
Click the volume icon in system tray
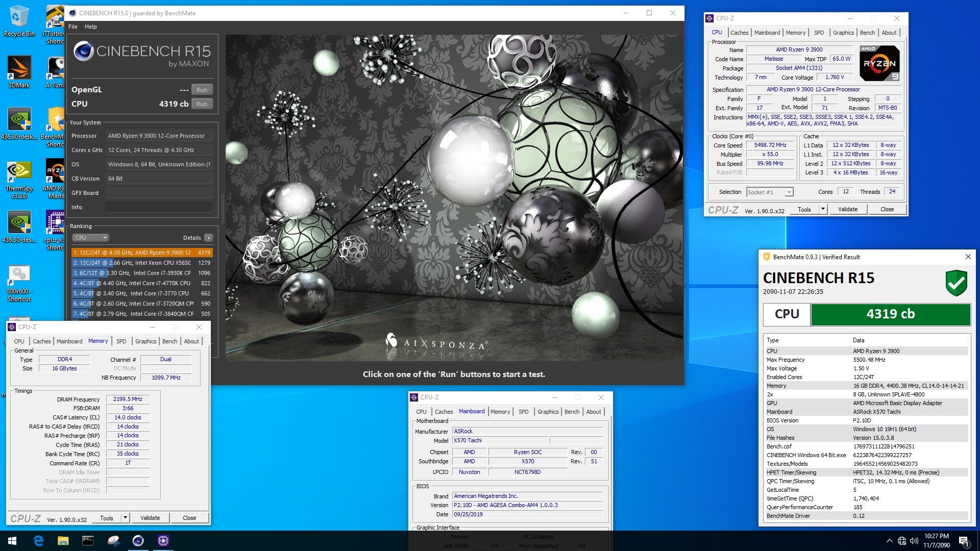[x=914, y=541]
